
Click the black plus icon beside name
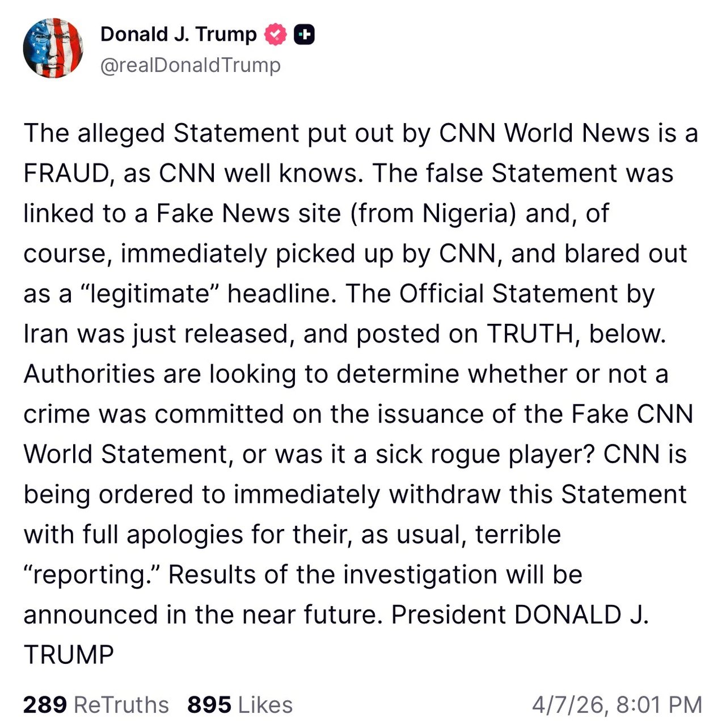tap(304, 35)
